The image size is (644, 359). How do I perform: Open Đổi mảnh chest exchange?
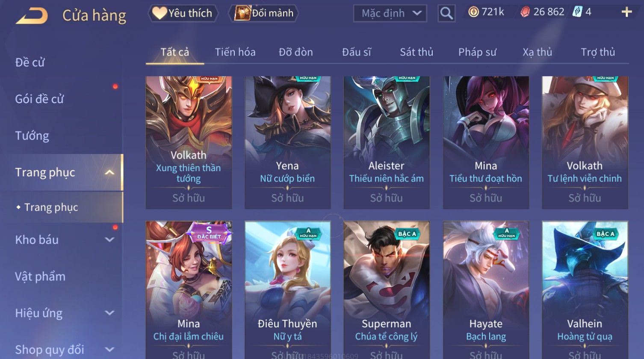coord(263,13)
